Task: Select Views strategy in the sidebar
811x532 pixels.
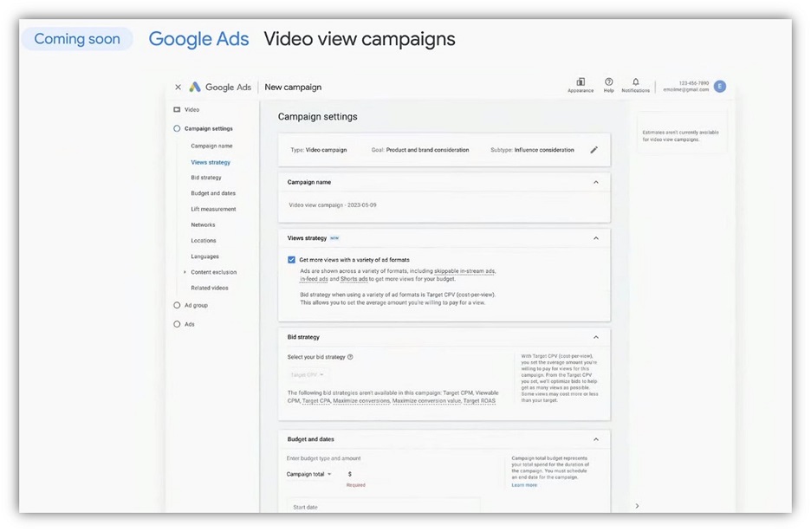Action: pyautogui.click(x=211, y=162)
